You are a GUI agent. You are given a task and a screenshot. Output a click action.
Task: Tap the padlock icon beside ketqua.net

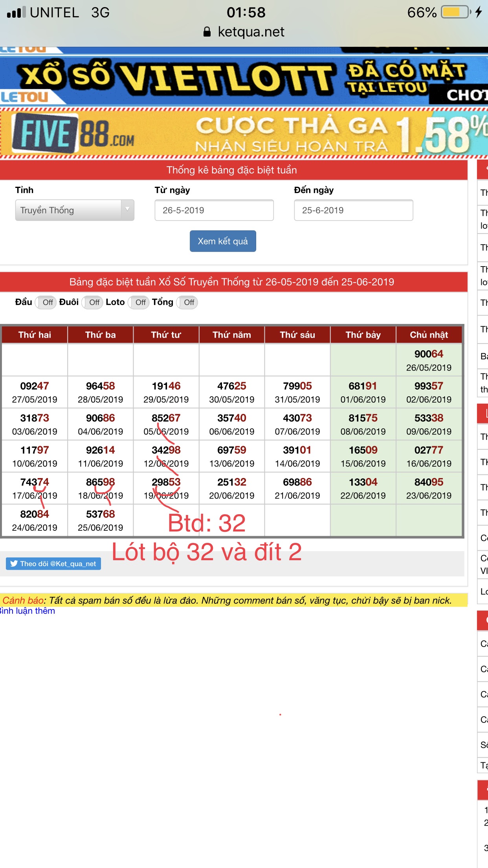(x=207, y=32)
